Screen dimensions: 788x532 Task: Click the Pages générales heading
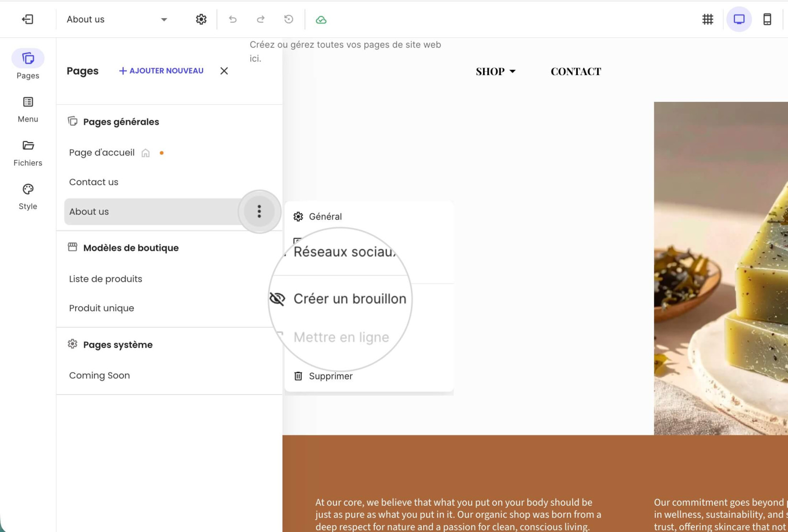(121, 122)
